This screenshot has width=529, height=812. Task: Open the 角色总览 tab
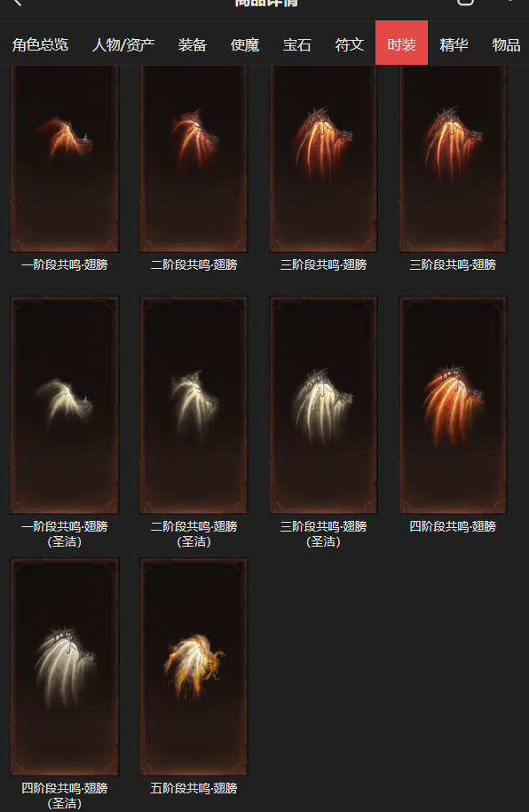point(41,44)
